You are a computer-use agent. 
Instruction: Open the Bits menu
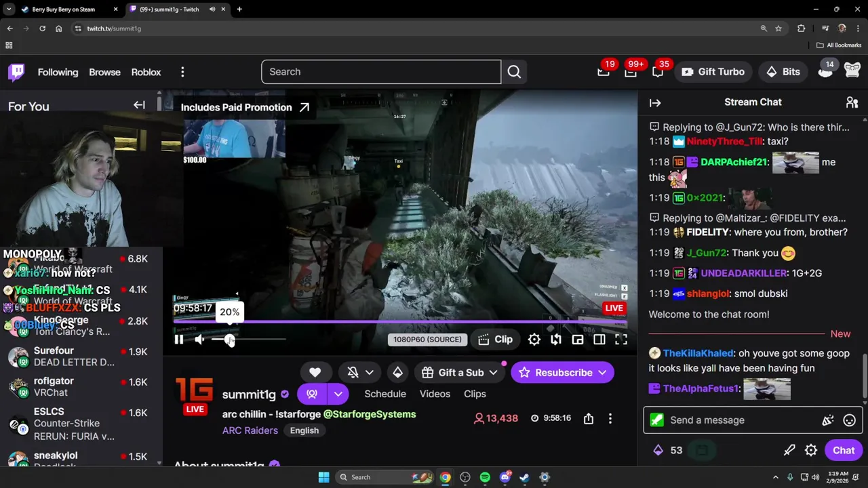click(783, 72)
